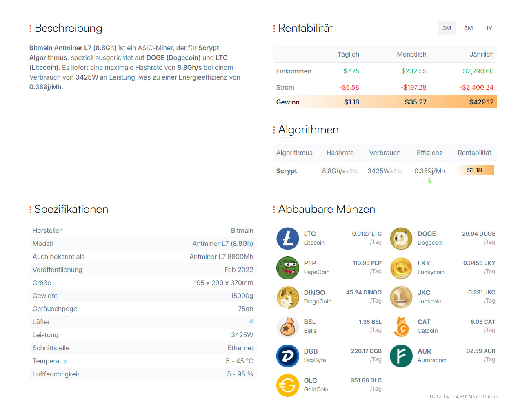Click the Catcoin orange cat icon
This screenshot has height=420, width=529.
(401, 327)
